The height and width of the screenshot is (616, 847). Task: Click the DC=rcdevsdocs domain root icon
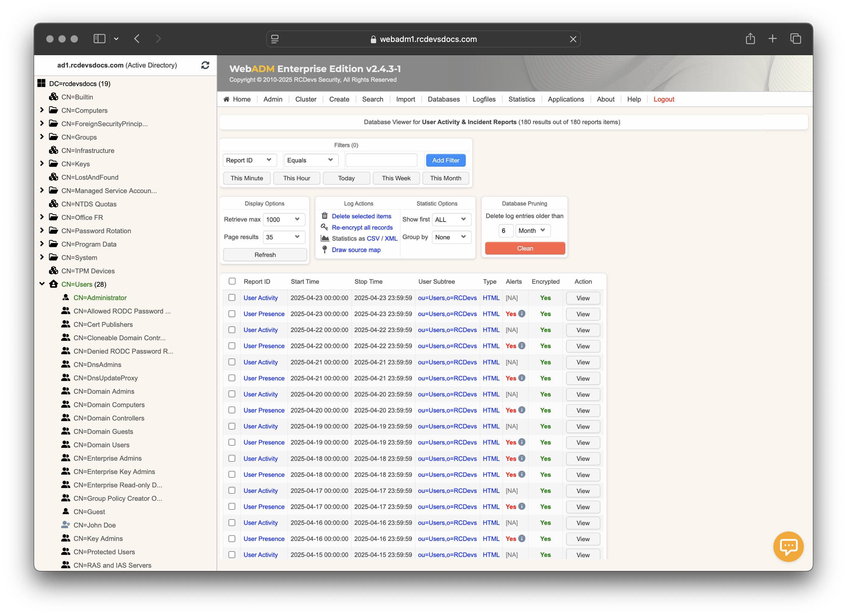(x=41, y=83)
